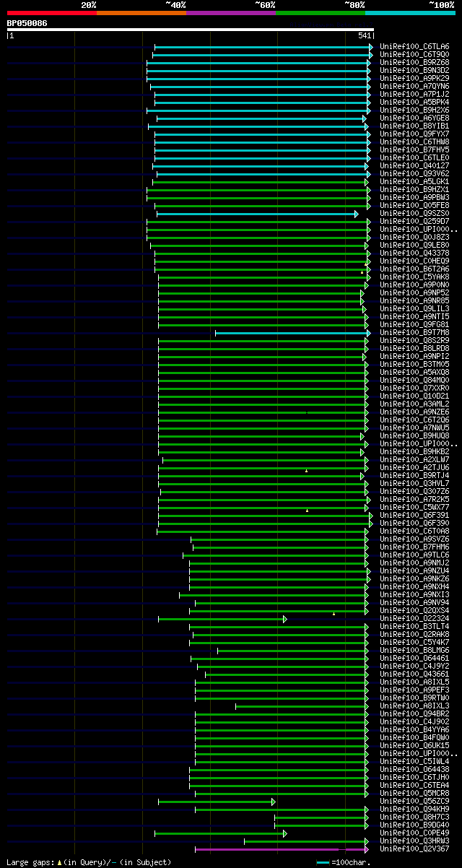Select the UniRef100_A8IXL3 label
Viewport: 462px width, 868px height.
click(414, 706)
